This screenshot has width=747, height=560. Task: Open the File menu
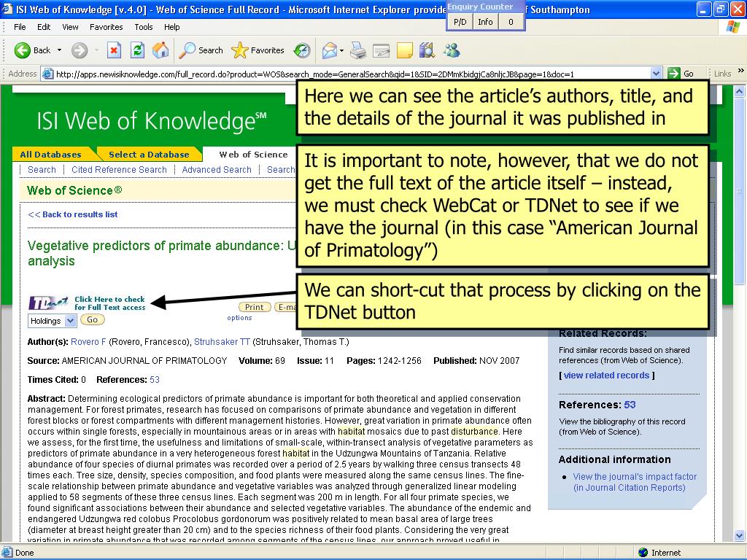pos(20,27)
